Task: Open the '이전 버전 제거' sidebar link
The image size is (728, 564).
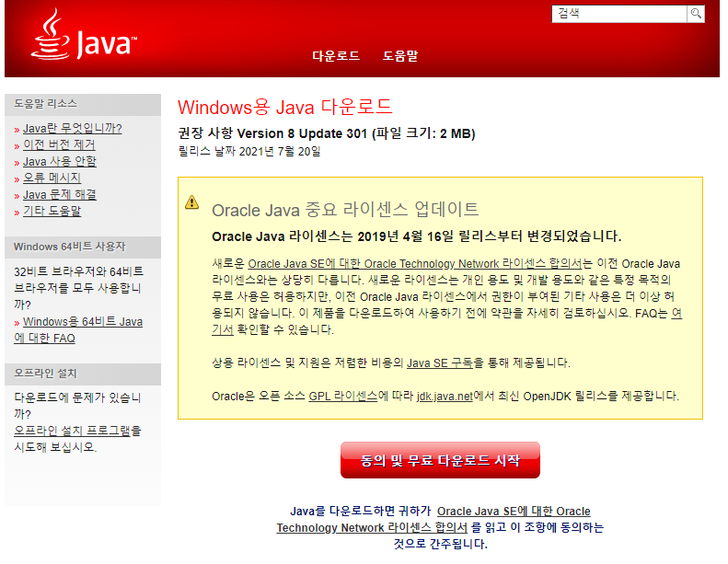Action: click(x=59, y=144)
